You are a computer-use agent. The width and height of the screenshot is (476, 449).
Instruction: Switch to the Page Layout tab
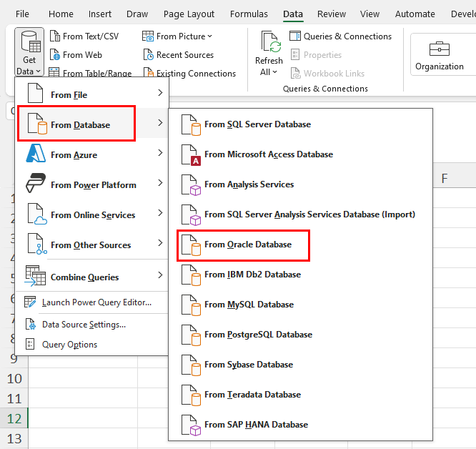[189, 14]
